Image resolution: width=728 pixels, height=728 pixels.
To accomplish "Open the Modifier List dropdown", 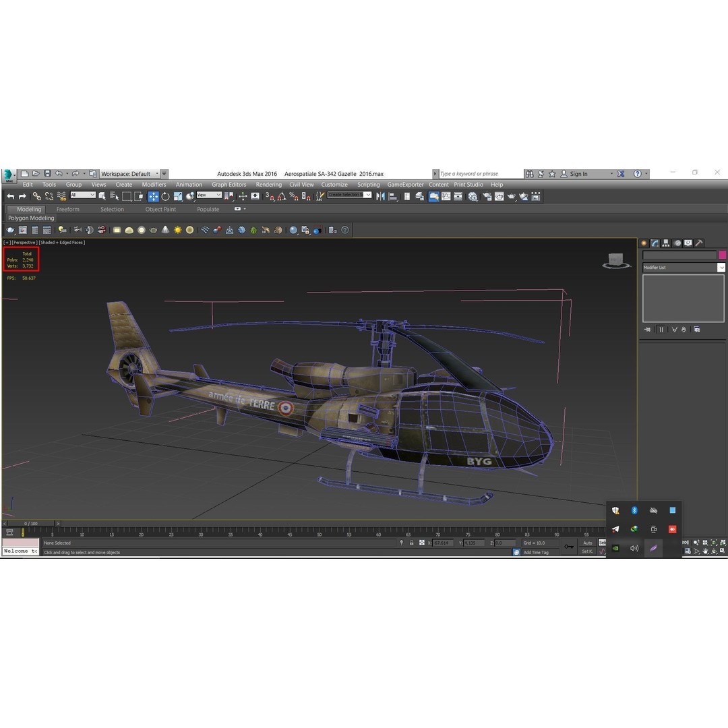I will [x=684, y=268].
